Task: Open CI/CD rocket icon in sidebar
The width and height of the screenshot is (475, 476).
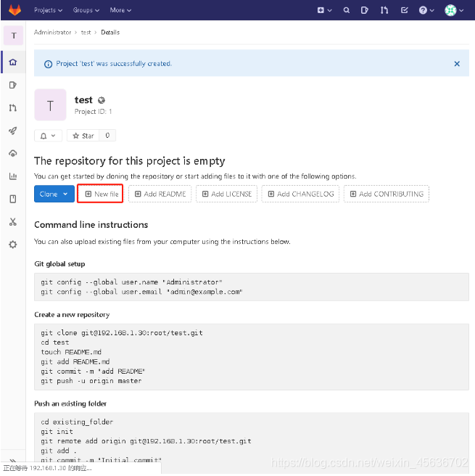Action: coord(13,131)
